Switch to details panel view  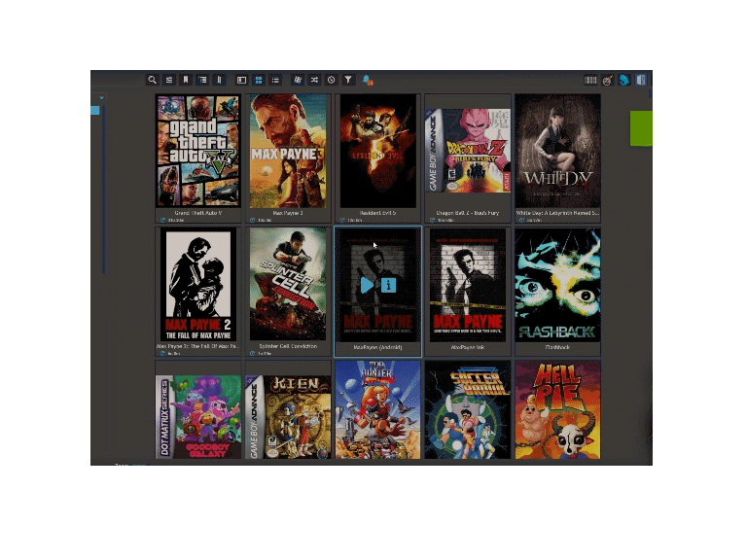(x=241, y=80)
